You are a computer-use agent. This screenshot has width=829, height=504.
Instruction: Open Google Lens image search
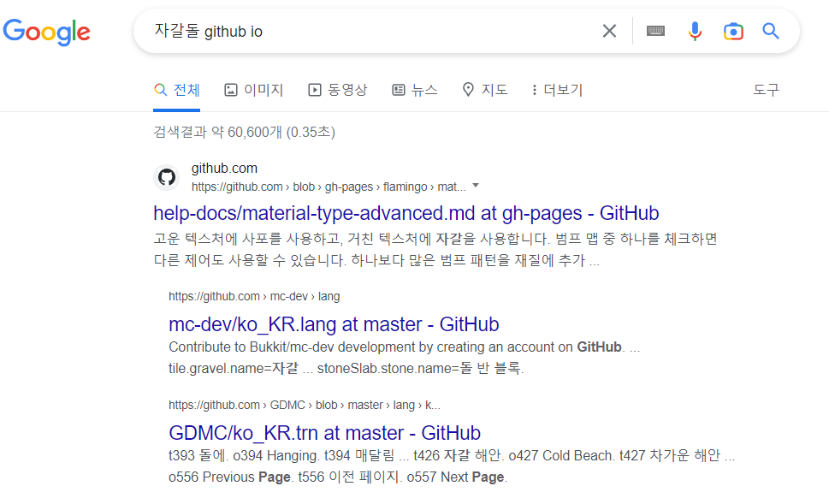733,32
